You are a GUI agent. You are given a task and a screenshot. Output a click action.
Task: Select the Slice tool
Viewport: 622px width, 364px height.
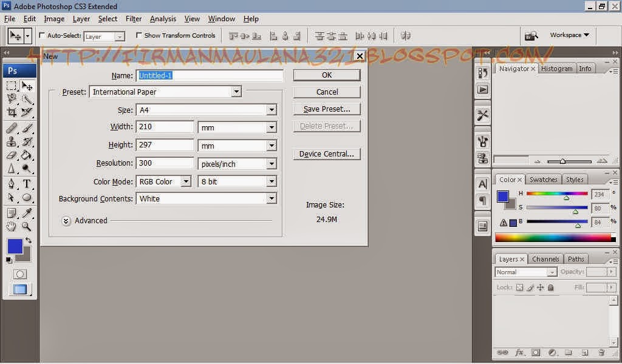27,112
